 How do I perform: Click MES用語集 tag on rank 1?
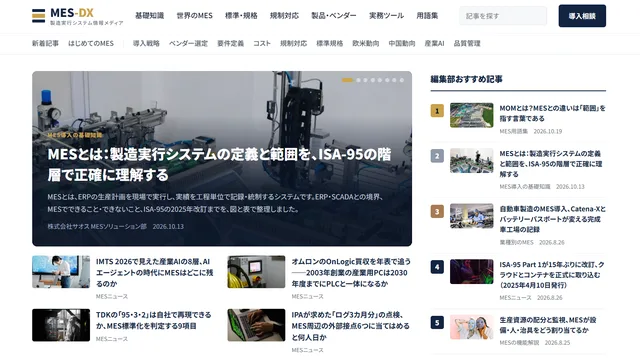513,131
